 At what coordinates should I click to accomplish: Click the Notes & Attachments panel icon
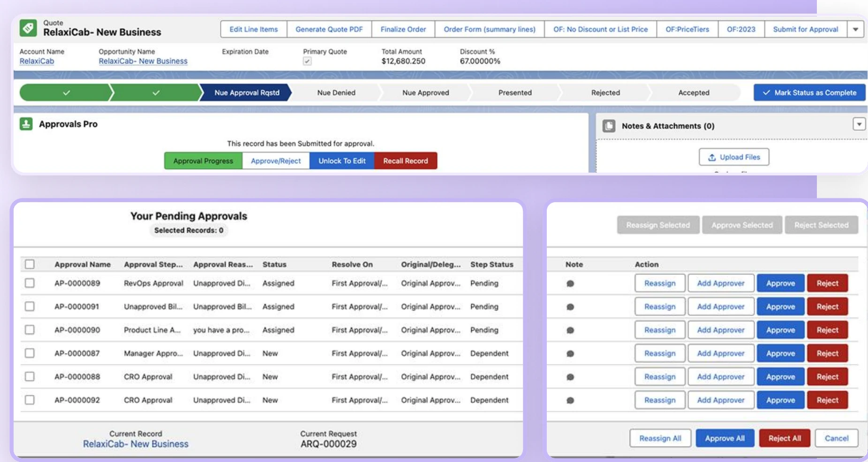(609, 126)
